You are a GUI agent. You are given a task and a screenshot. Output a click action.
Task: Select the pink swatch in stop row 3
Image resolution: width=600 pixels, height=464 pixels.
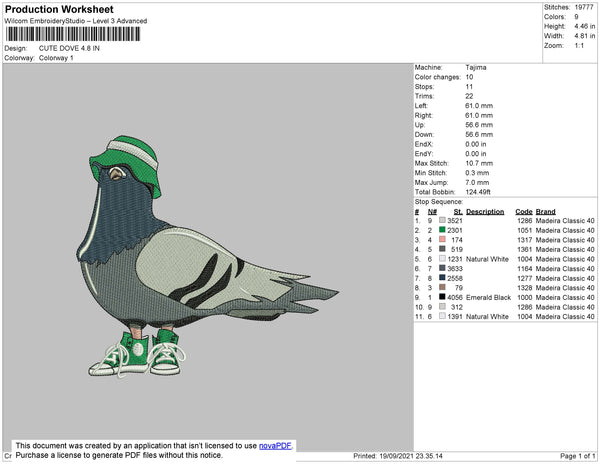[x=442, y=239]
